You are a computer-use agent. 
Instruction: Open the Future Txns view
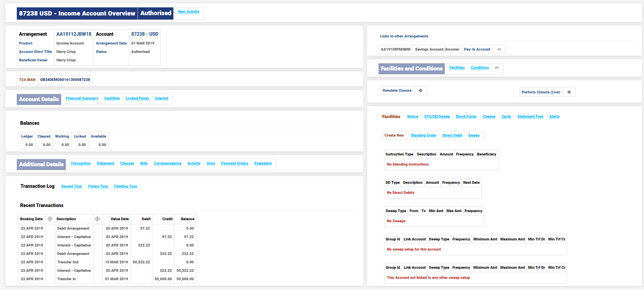click(98, 186)
